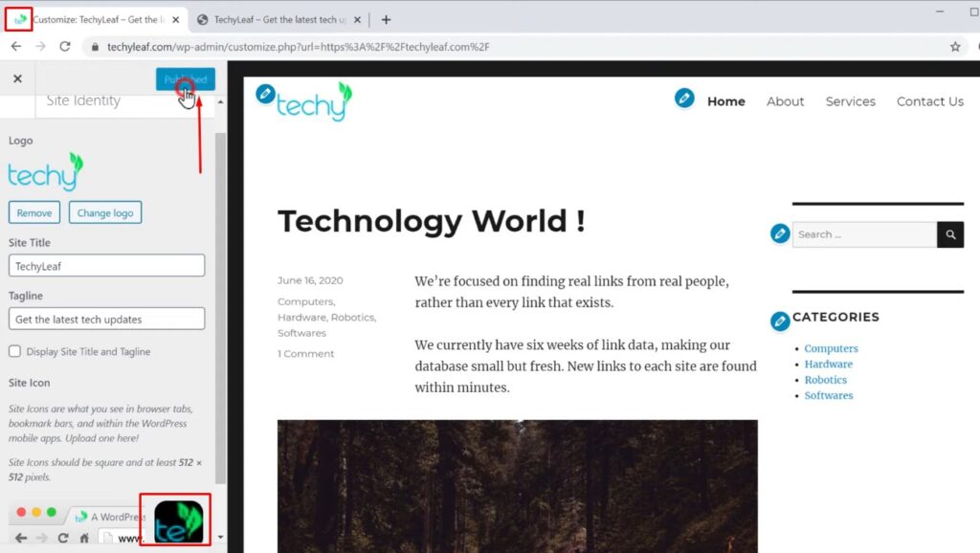Click the edit pencil beside the search widget
The image size is (980, 553).
point(781,233)
